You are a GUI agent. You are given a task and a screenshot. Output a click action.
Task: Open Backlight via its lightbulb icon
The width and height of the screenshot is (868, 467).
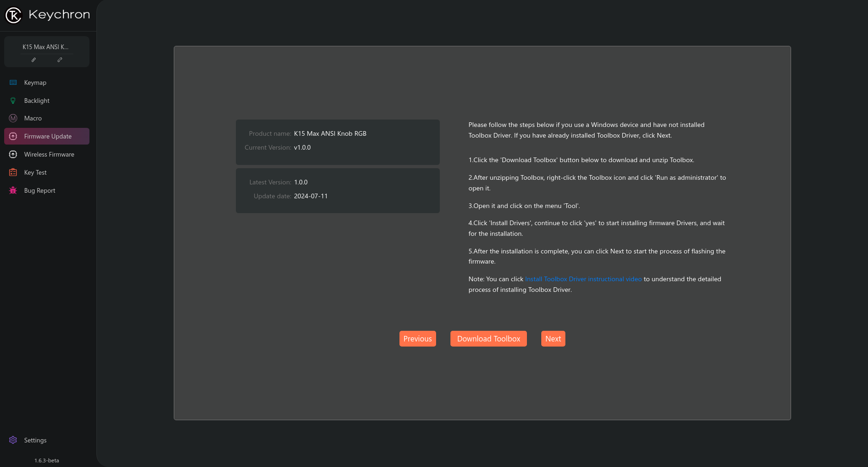coord(13,101)
